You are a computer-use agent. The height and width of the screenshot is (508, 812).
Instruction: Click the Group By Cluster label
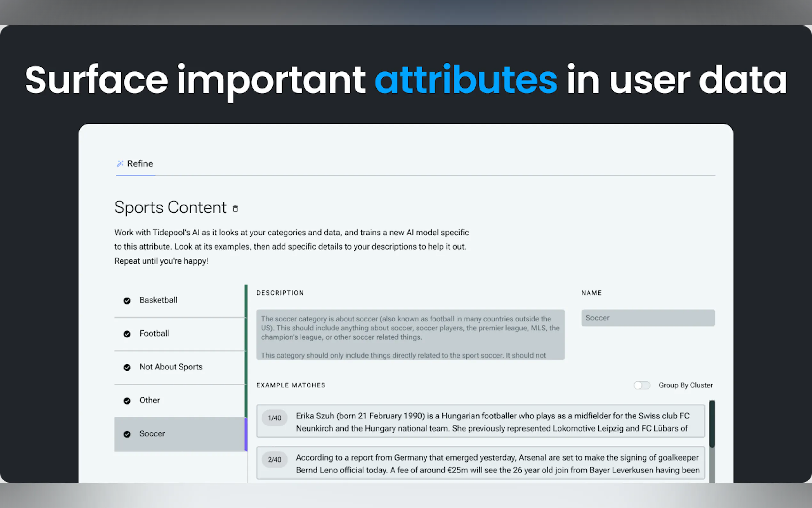(x=685, y=385)
